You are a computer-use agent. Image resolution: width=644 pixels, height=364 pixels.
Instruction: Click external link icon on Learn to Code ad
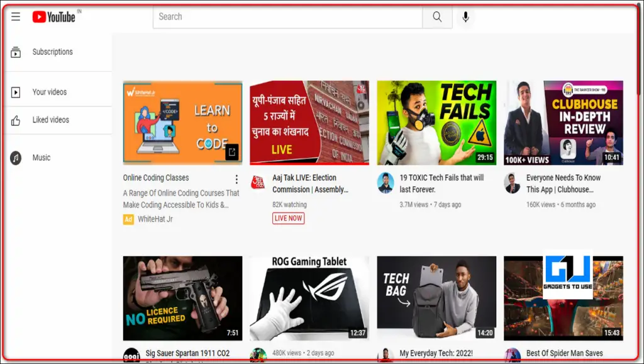(231, 152)
